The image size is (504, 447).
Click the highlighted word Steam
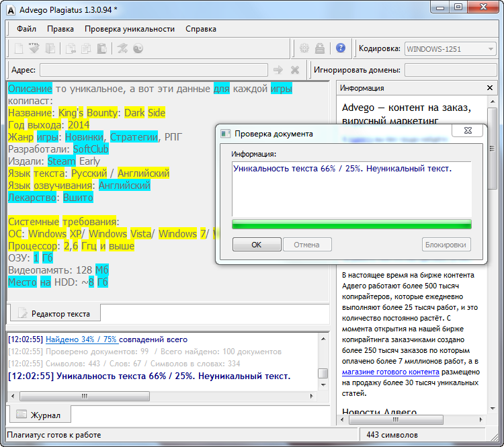click(61, 161)
